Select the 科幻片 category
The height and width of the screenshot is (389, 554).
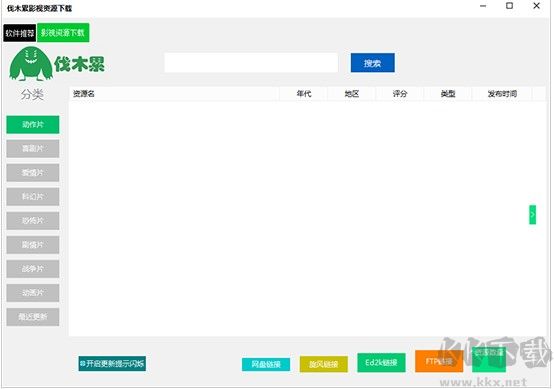point(33,196)
